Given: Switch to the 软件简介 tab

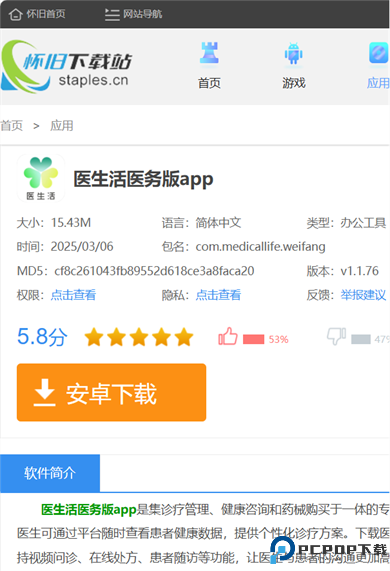Looking at the screenshot, I should (50, 473).
